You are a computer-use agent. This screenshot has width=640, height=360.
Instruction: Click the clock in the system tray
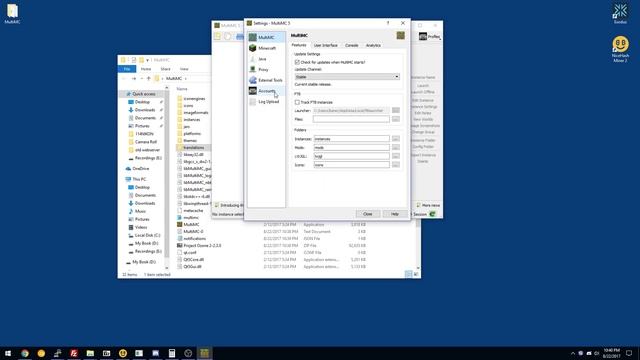[611, 353]
